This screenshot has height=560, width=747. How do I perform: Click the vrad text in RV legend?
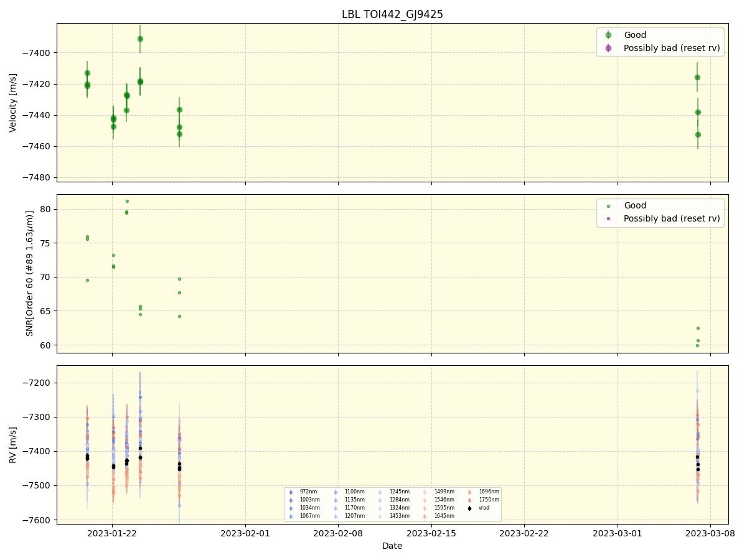(x=484, y=508)
